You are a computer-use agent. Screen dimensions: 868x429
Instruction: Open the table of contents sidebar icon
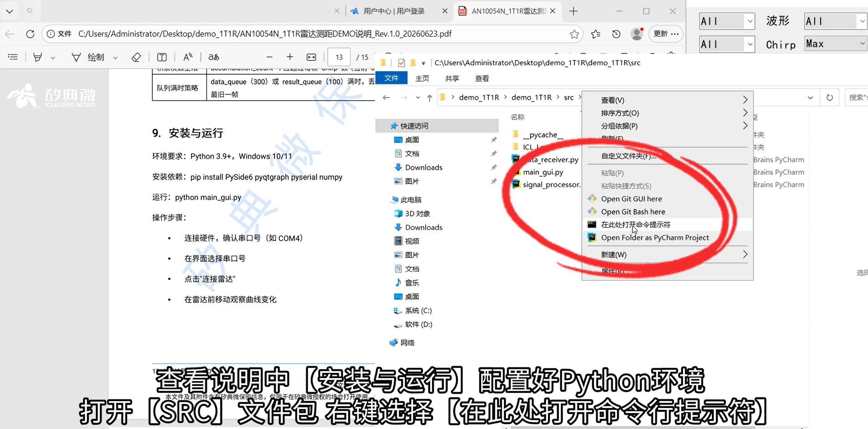[13, 57]
